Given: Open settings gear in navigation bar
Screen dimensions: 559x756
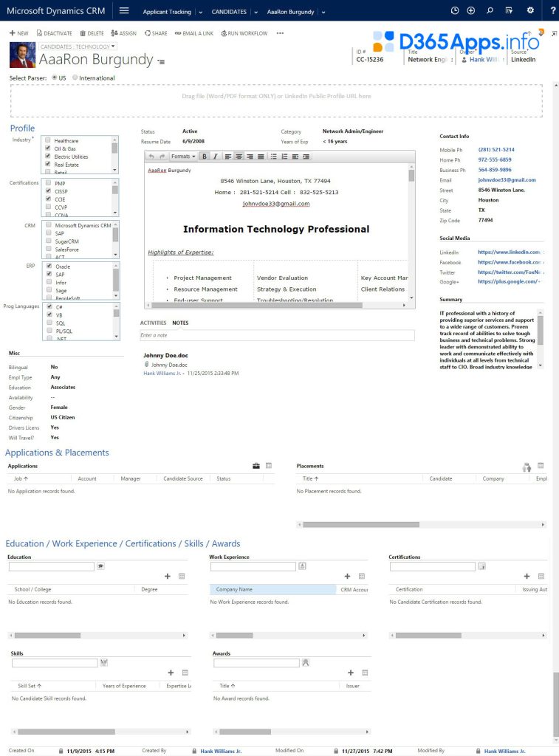Looking at the screenshot, I should point(530,10).
